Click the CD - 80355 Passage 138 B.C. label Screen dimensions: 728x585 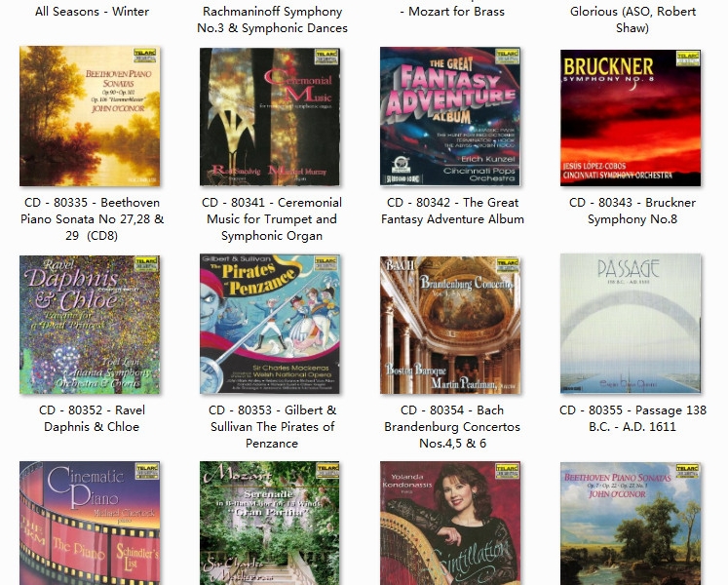pyautogui.click(x=632, y=418)
